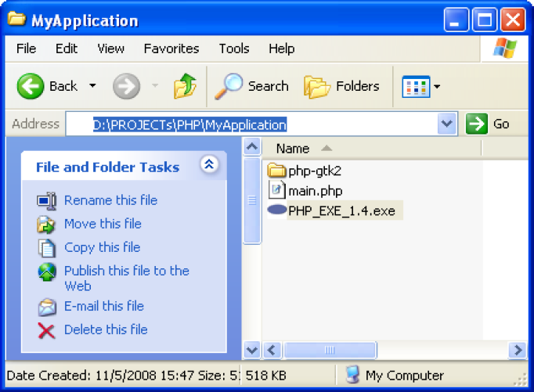Click the MyApplication title bar folder icon
Image resolution: width=534 pixels, height=392 pixels.
(x=16, y=19)
